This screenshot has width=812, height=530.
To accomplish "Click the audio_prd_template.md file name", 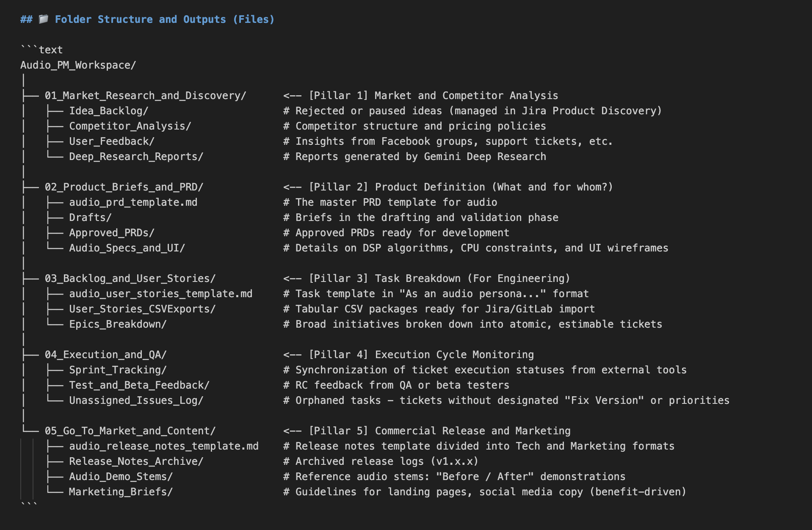I will [x=133, y=202].
